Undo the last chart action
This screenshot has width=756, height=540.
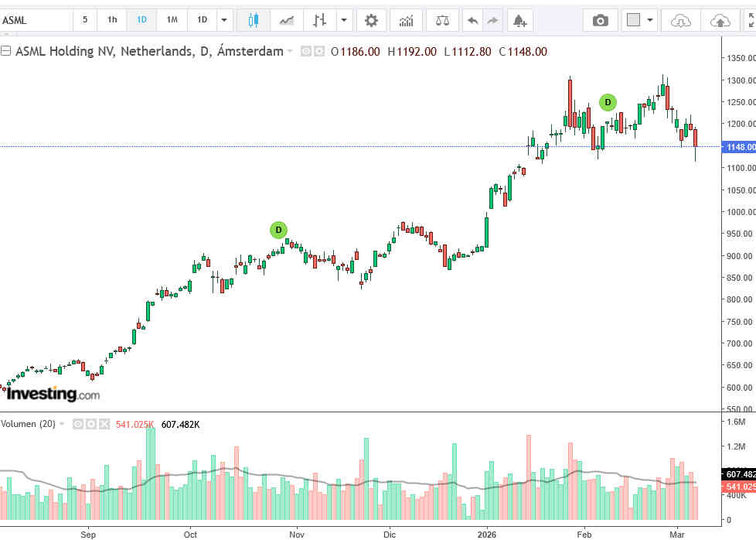[472, 20]
